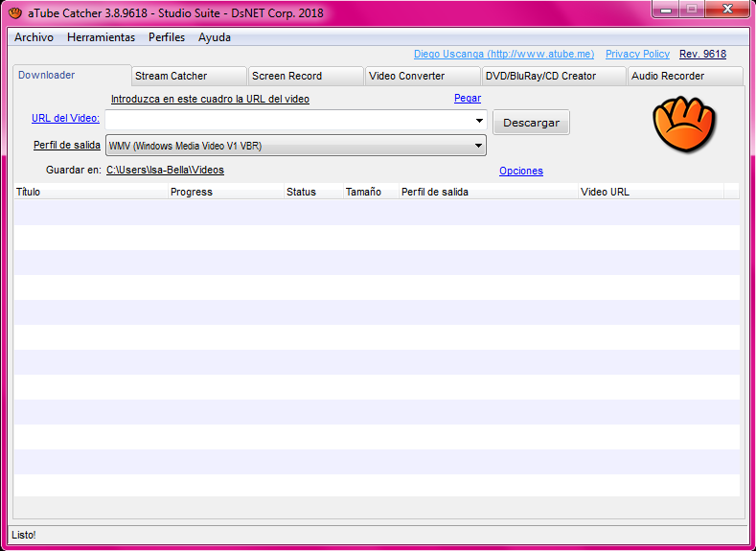Switch to the Screen Record tab
This screenshot has height=551, width=756.
click(307, 76)
